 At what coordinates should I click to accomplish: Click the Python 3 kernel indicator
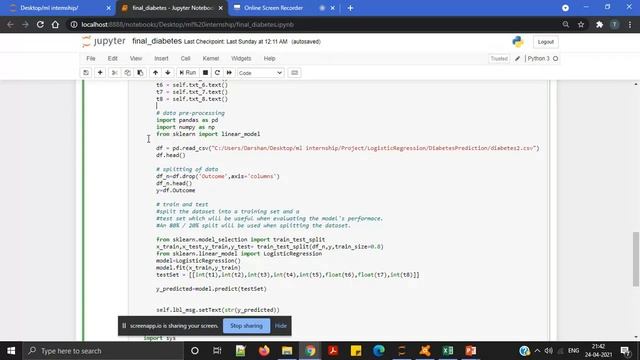click(542, 59)
